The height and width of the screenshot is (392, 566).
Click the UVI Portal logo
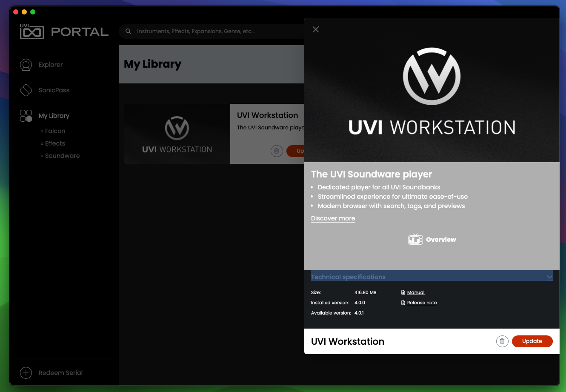pyautogui.click(x=64, y=31)
